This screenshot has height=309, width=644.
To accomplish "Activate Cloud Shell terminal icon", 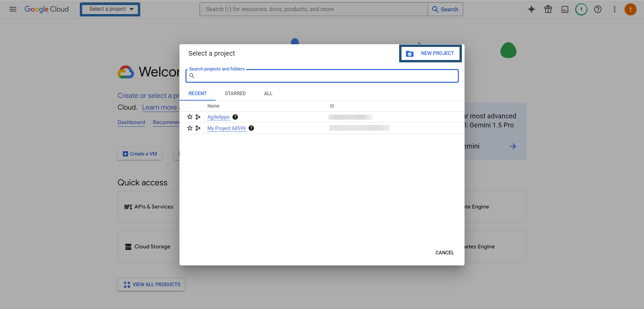I will [565, 9].
